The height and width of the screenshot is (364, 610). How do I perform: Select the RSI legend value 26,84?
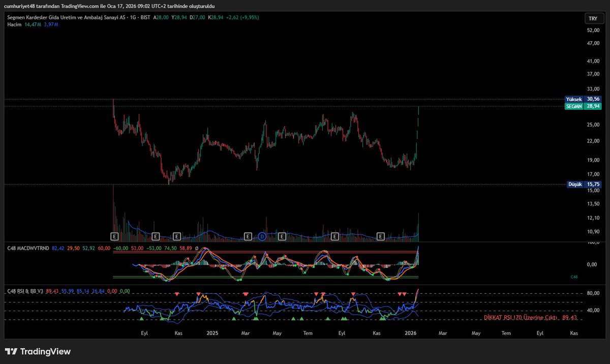point(99,291)
